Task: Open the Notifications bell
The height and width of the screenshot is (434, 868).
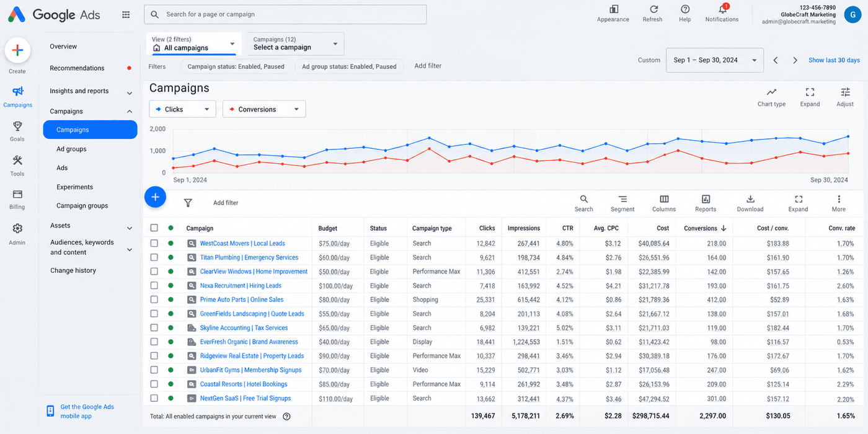Action: pos(722,9)
